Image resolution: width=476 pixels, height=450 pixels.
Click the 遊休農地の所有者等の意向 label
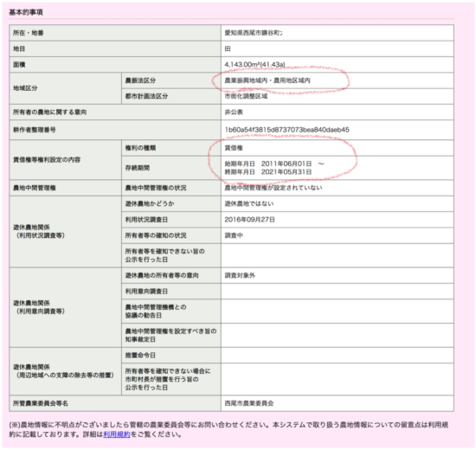click(x=162, y=275)
